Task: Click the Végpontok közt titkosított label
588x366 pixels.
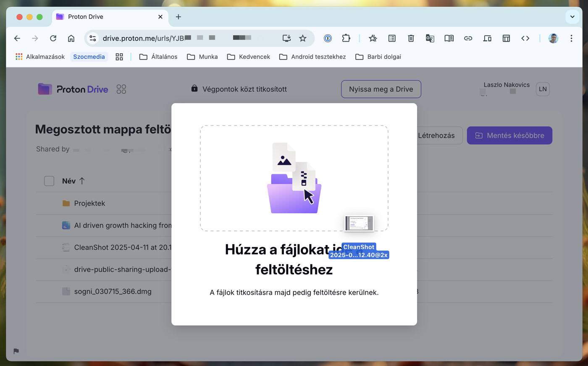Action: [239, 89]
